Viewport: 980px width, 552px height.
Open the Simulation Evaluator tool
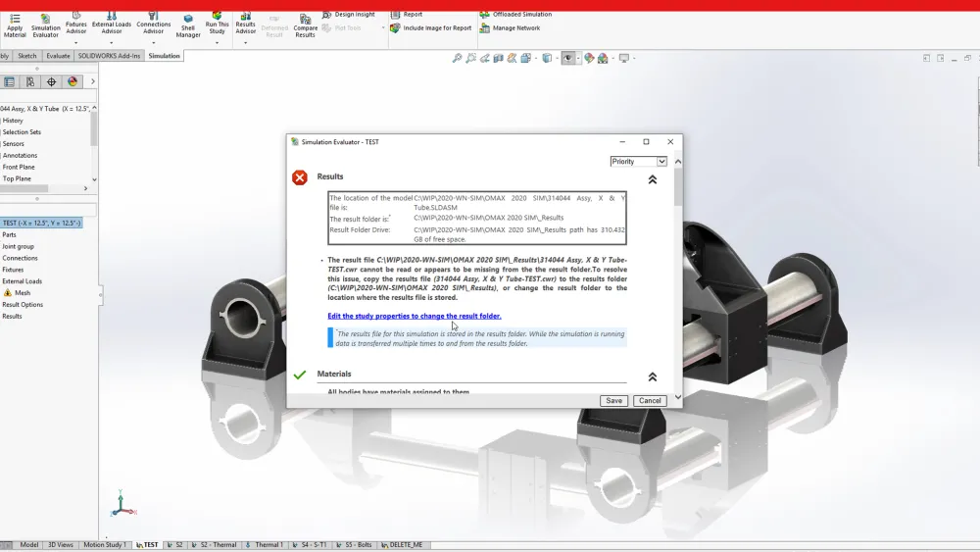pyautogui.click(x=46, y=25)
